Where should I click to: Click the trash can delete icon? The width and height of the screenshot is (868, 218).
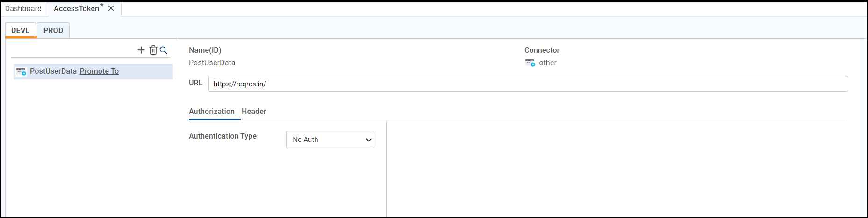pyautogui.click(x=153, y=50)
